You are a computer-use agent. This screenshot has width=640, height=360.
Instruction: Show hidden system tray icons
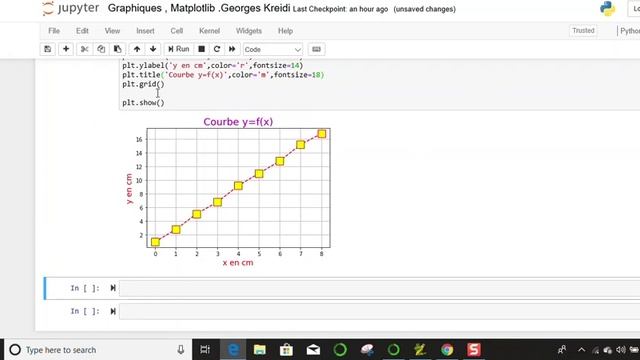point(582,350)
